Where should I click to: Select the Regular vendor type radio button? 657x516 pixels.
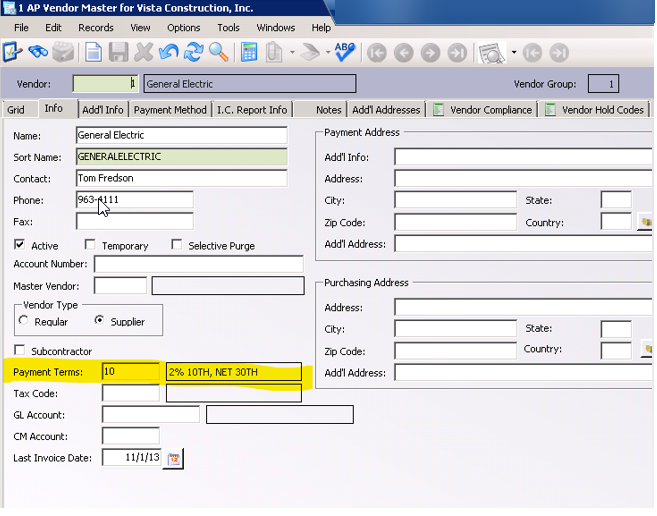24,321
